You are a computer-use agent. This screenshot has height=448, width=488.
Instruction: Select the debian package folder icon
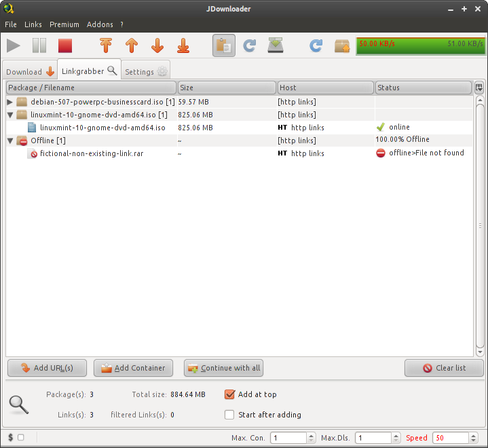click(22, 102)
